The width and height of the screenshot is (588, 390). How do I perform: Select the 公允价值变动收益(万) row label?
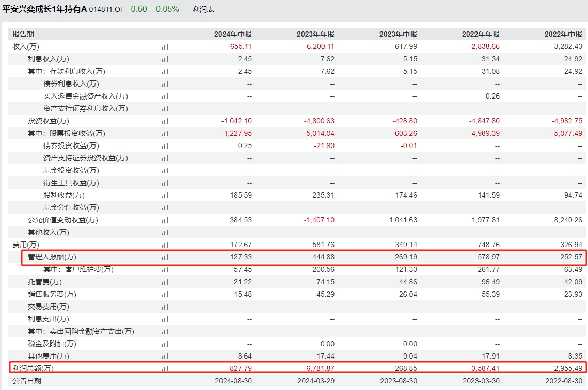[x=63, y=220]
